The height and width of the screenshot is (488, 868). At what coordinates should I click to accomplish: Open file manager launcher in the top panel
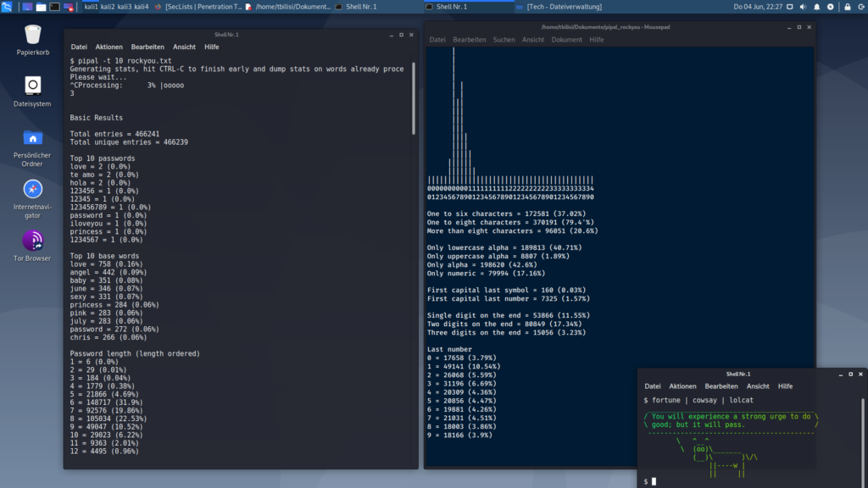(x=41, y=7)
